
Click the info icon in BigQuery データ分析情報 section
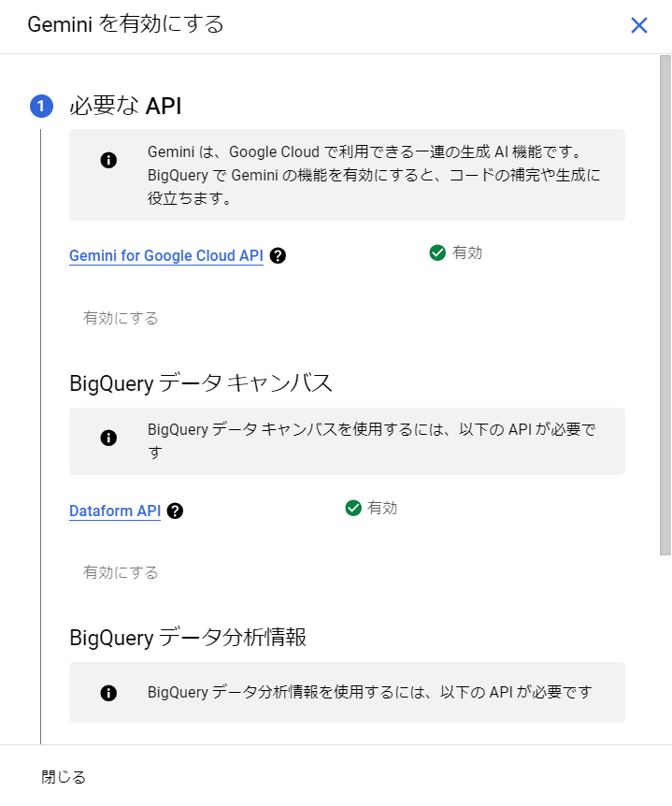[107, 693]
